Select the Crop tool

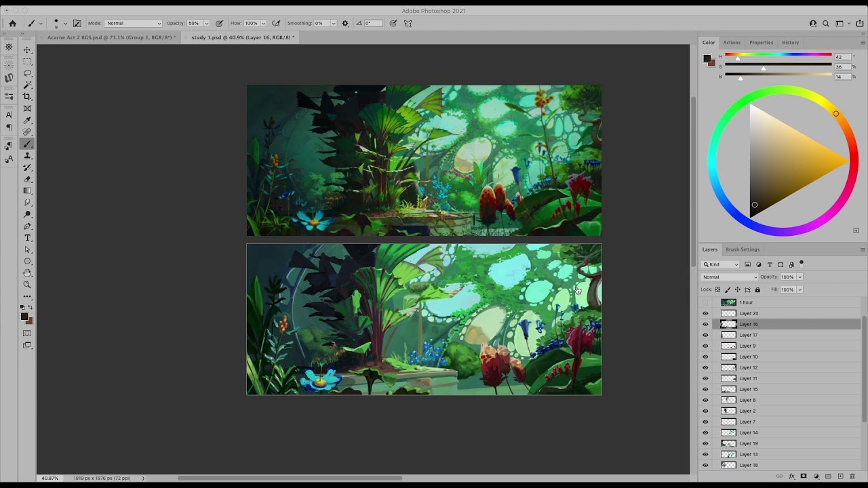pos(27,97)
